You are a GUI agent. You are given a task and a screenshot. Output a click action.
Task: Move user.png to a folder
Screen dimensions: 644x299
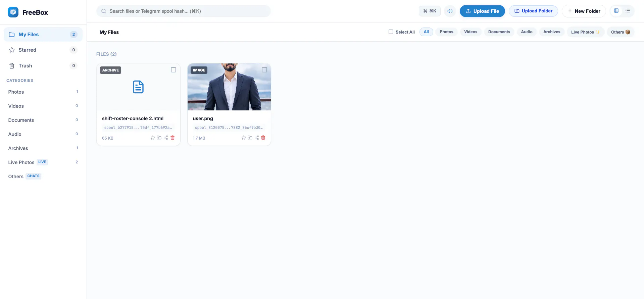pos(250,138)
